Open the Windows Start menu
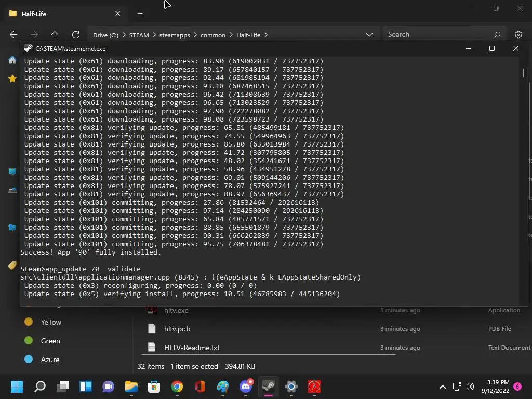This screenshot has width=532, height=399. point(17,387)
